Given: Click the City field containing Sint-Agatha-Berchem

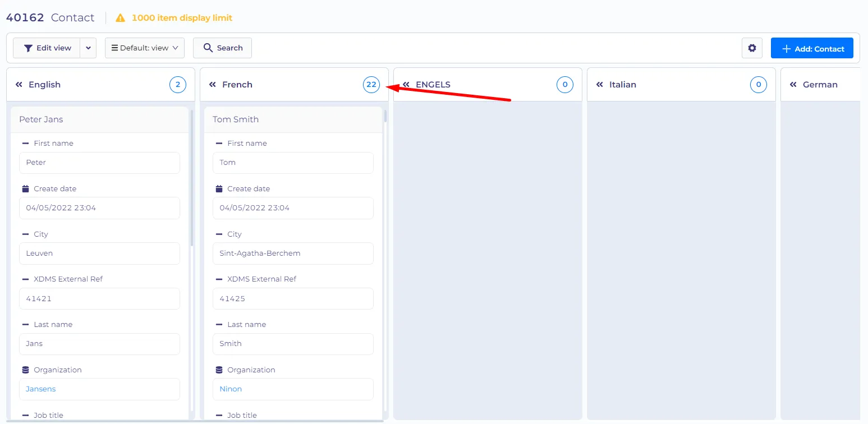Looking at the screenshot, I should pos(293,253).
